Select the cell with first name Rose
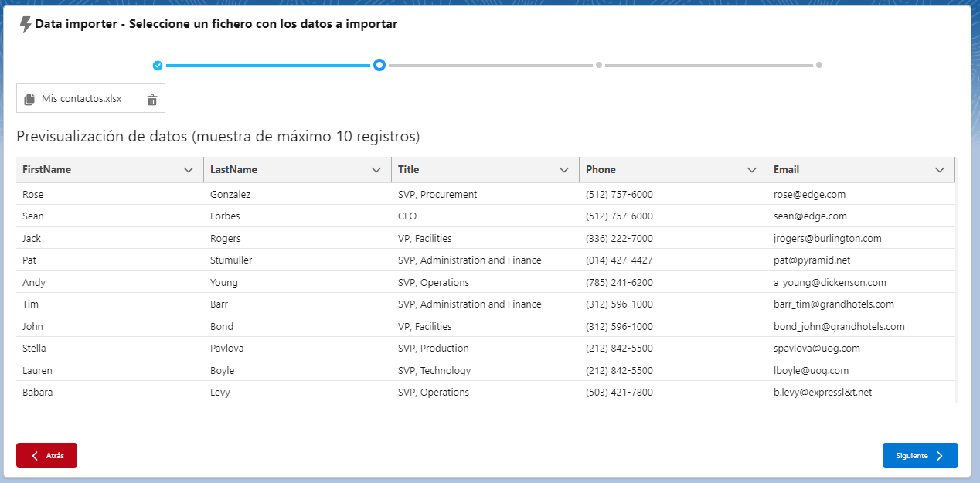 pos(110,195)
